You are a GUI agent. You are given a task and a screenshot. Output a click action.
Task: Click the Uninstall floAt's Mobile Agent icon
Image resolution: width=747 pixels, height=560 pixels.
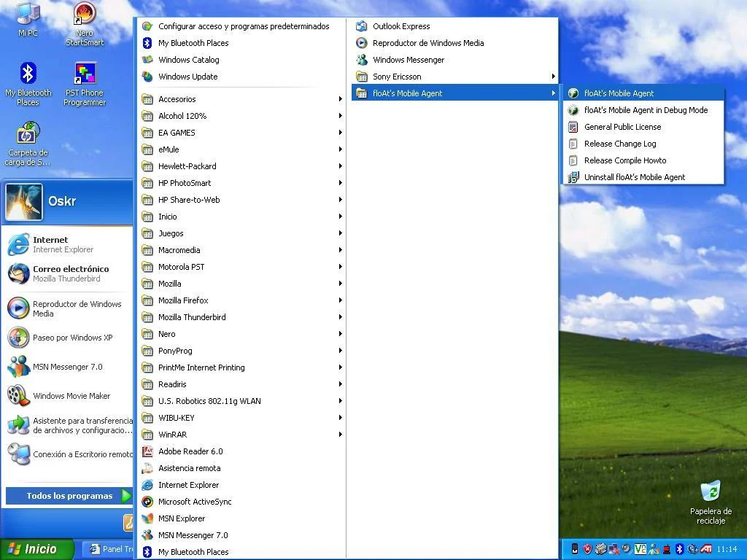coord(573,177)
